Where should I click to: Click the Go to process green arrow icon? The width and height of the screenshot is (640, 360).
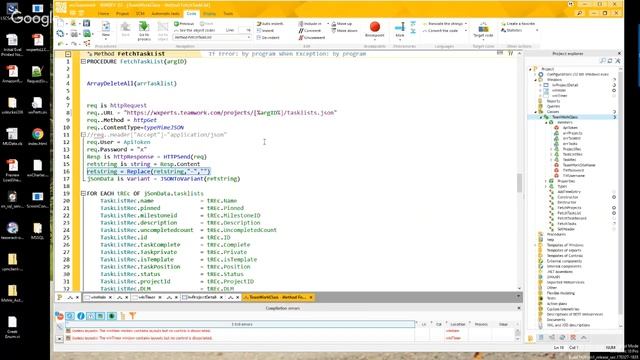coord(144,27)
